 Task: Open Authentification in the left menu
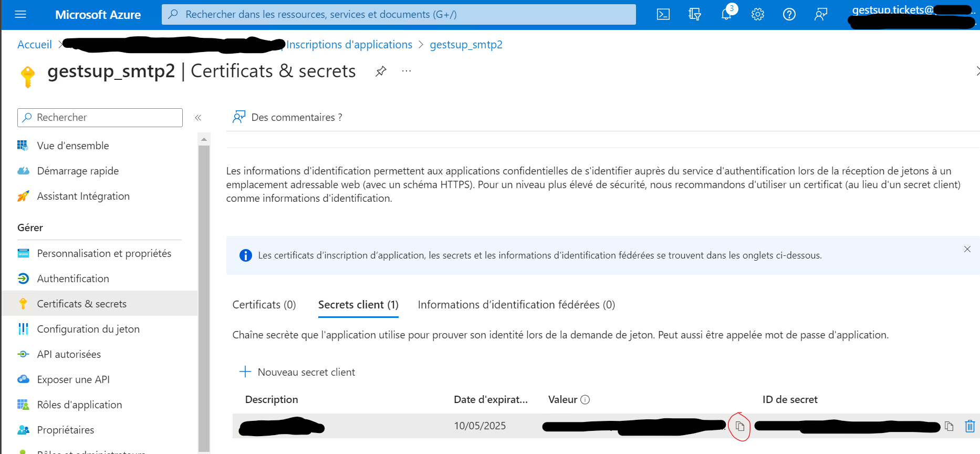(73, 278)
